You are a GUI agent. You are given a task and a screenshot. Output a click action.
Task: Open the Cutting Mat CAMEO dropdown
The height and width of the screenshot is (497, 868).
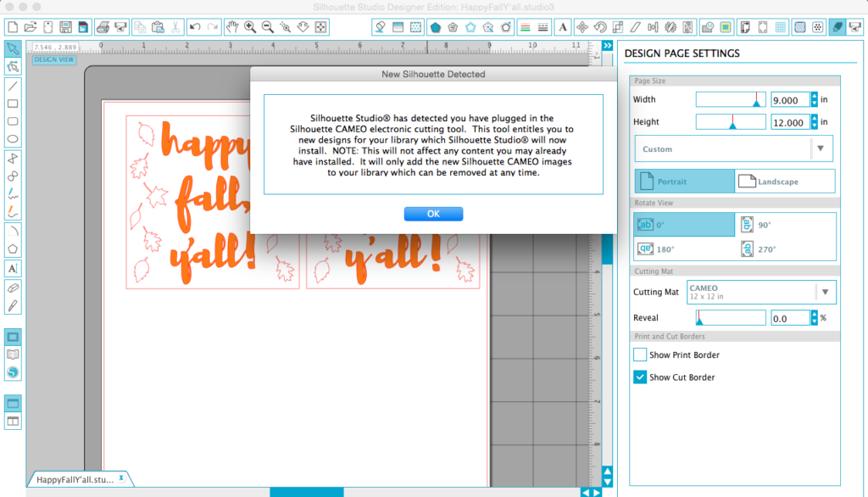pyautogui.click(x=761, y=292)
